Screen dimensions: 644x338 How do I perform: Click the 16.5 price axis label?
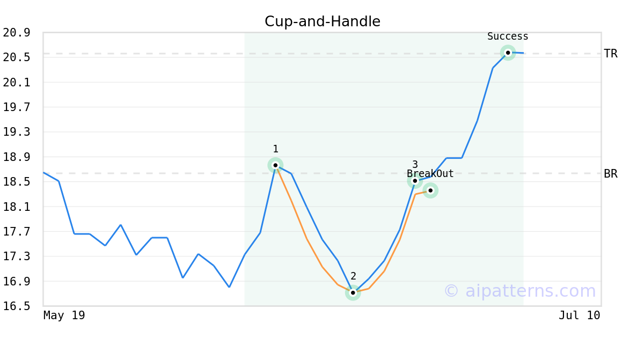pyautogui.click(x=17, y=306)
